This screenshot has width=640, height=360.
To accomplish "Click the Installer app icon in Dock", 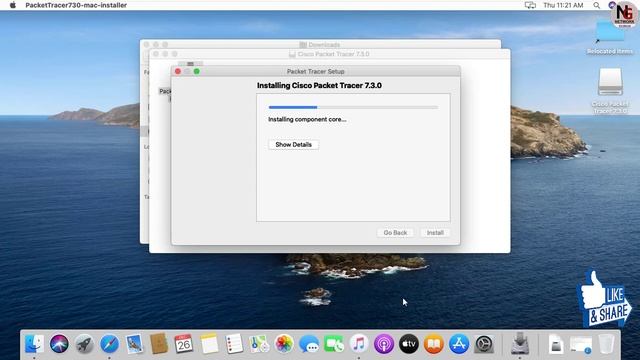I will [520, 343].
